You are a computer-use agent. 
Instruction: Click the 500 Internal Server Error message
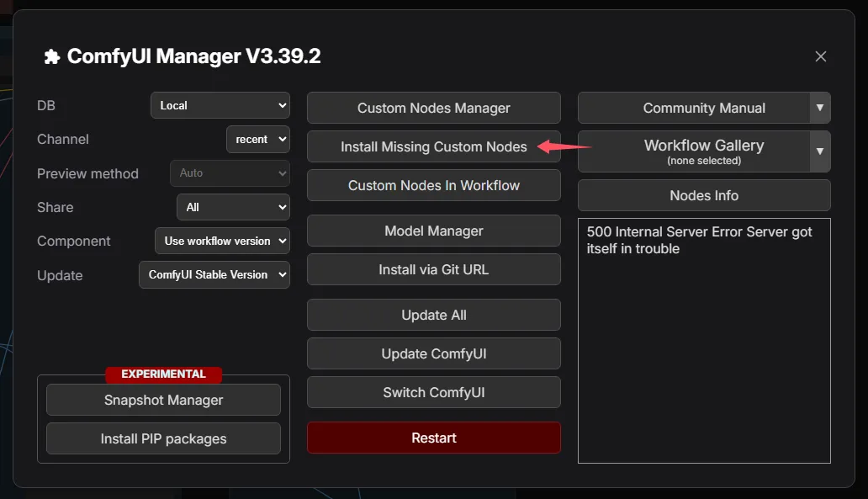pyautogui.click(x=699, y=240)
